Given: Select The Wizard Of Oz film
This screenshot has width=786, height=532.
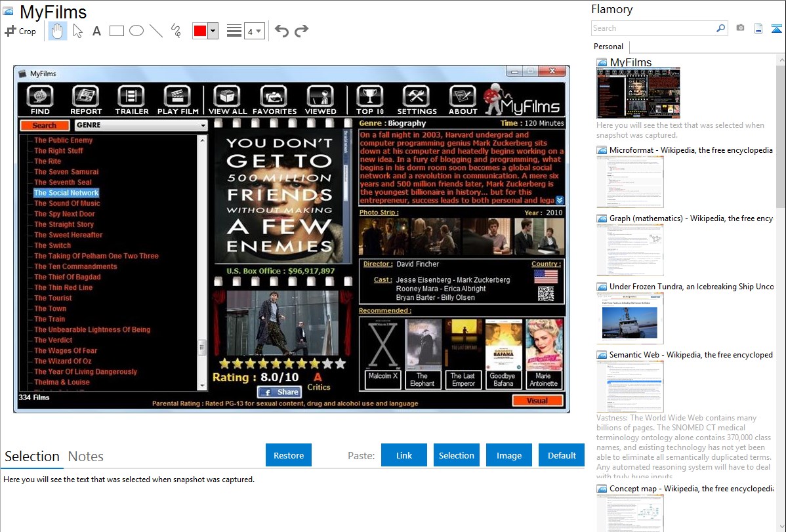Looking at the screenshot, I should coord(63,361).
